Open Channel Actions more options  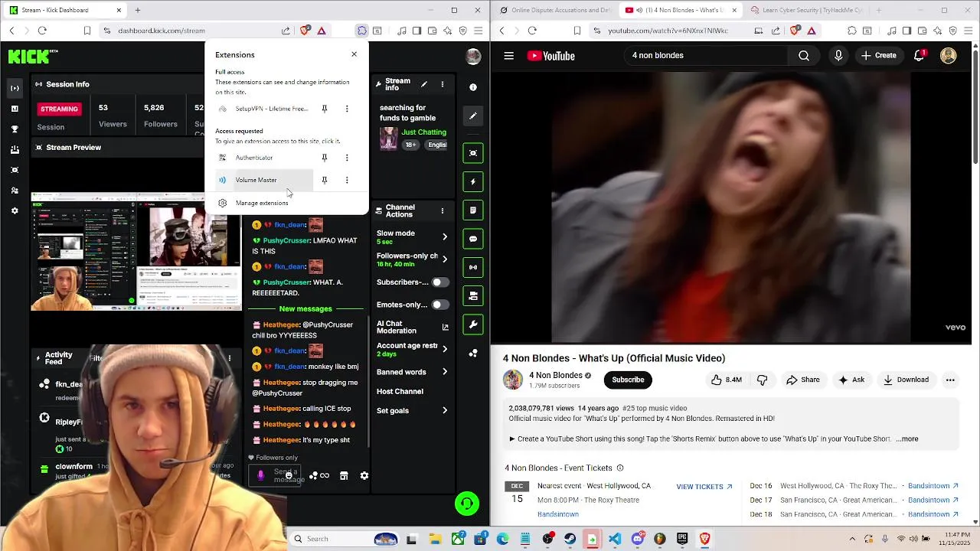pos(442,210)
